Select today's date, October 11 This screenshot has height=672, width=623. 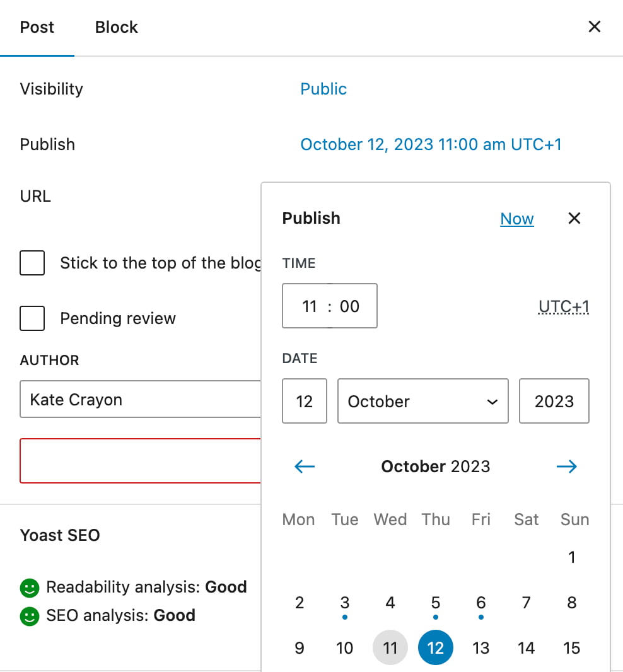[x=390, y=647]
